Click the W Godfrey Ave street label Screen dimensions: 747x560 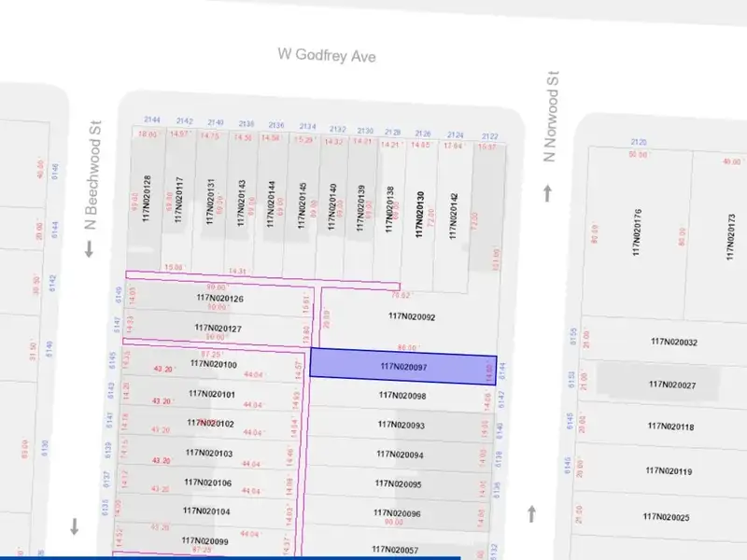(x=327, y=56)
